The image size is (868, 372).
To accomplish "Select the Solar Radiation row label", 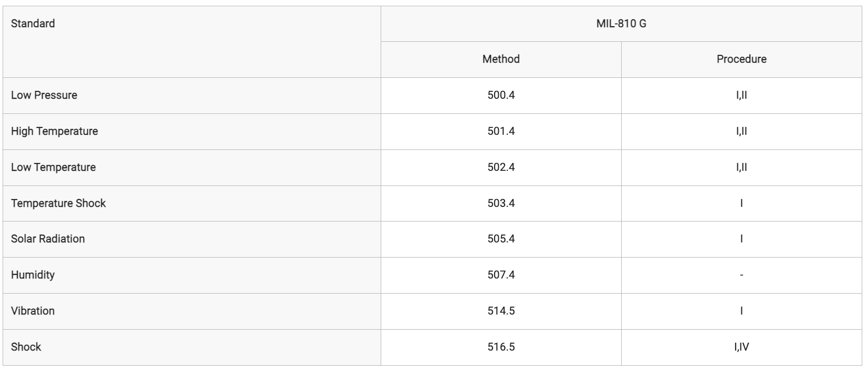I will pyautogui.click(x=48, y=239).
